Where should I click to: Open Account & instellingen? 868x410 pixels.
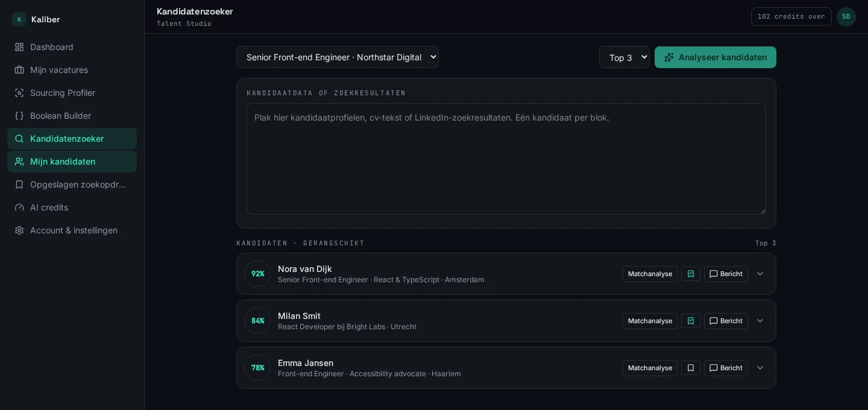coord(72,230)
